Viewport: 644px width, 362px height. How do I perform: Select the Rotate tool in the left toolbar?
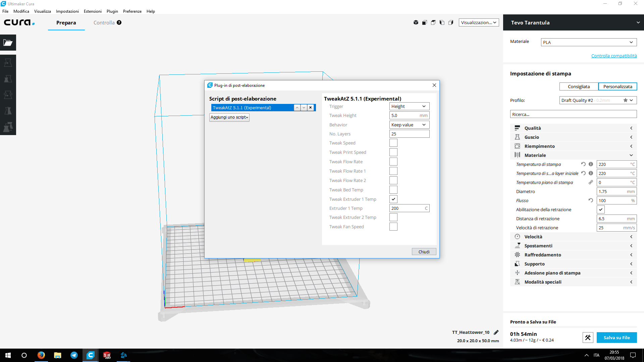pyautogui.click(x=8, y=95)
